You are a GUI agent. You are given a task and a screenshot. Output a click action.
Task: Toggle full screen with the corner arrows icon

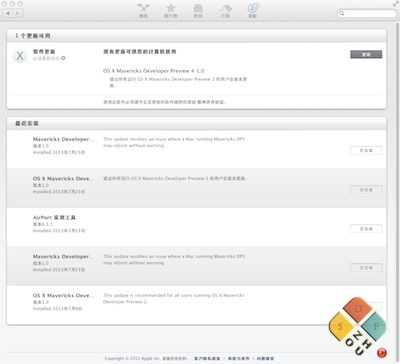(395, 4)
